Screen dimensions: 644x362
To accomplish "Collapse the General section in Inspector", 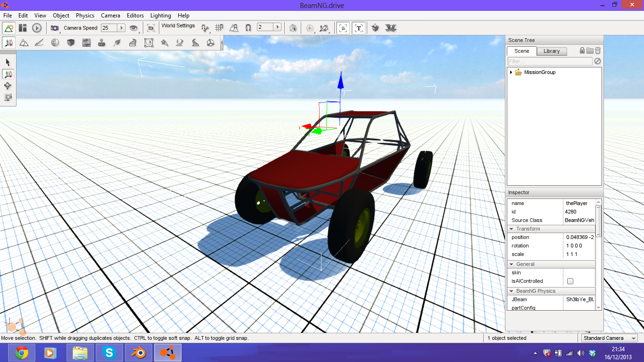I will point(512,264).
